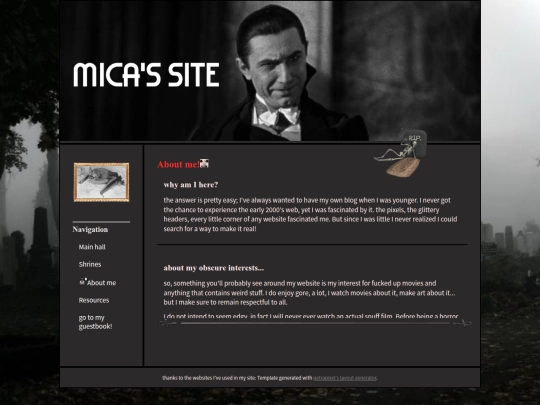
Task: Click the red 'About me!' page heading
Action: pyautogui.click(x=178, y=165)
